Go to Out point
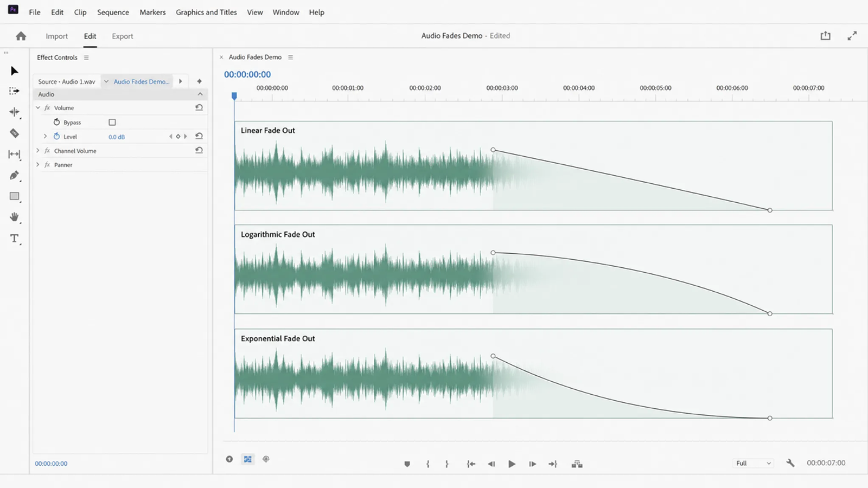The width and height of the screenshot is (868, 488). [x=553, y=464]
